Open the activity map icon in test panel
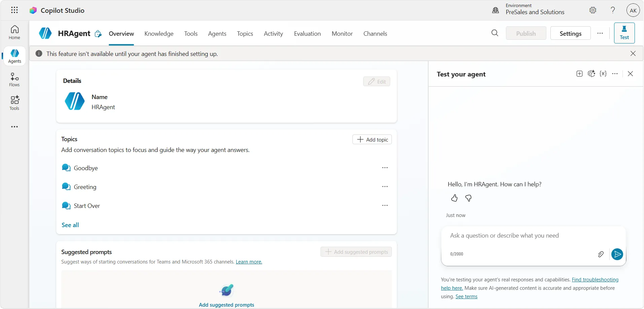644x309 pixels. [x=591, y=74]
